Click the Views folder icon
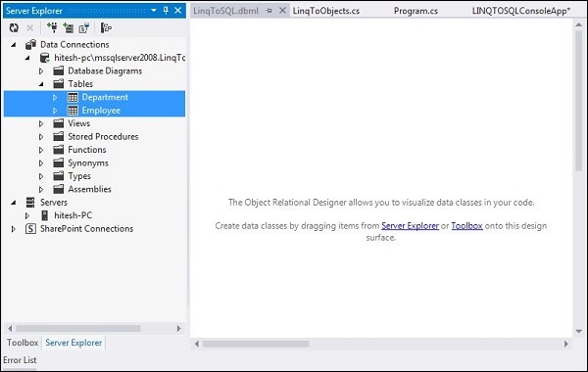This screenshot has height=372, width=588. coord(58,123)
